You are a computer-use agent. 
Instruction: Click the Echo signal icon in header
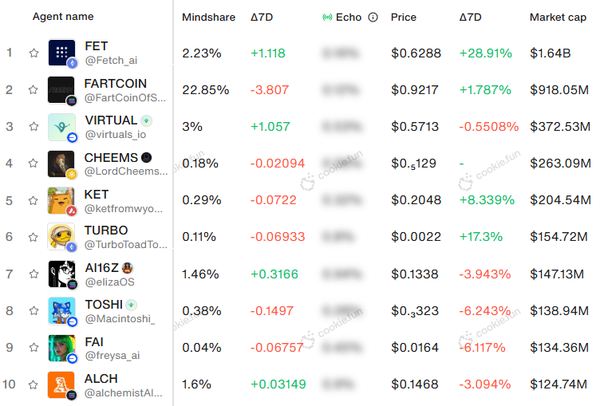(x=327, y=17)
